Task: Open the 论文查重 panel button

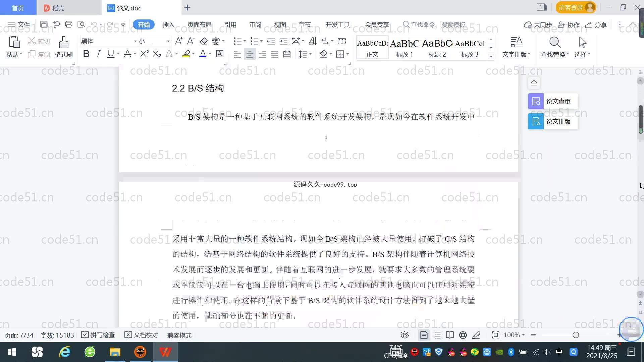Action: point(553,101)
